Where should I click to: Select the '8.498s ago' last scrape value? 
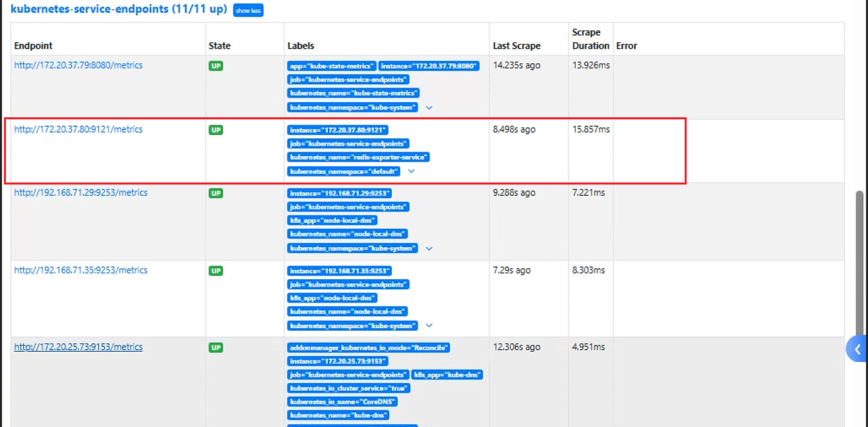[514, 129]
